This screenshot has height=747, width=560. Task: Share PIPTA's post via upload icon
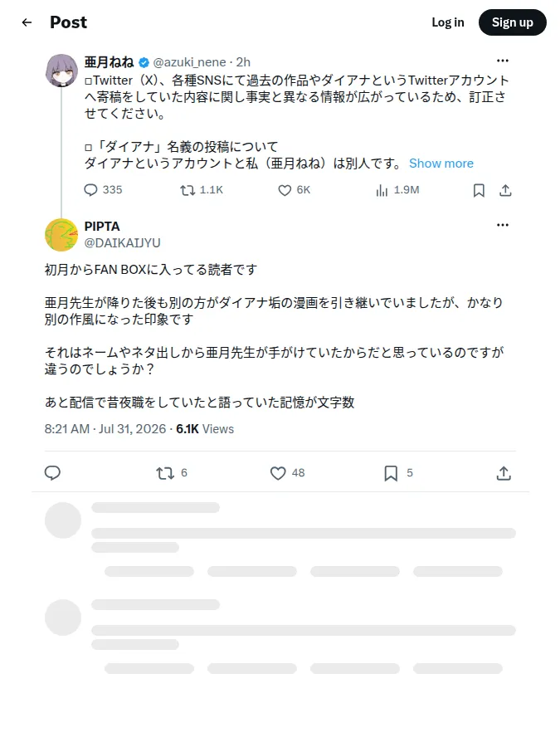tap(504, 473)
